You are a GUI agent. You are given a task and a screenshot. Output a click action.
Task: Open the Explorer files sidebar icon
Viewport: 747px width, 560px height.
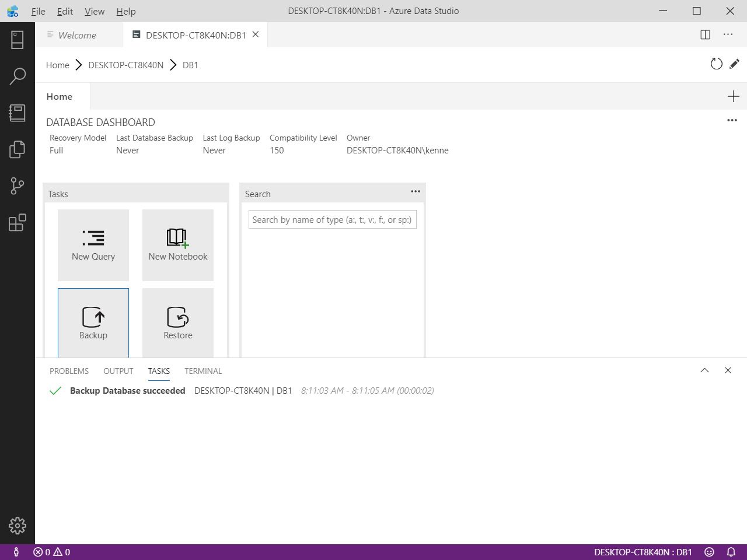18,149
